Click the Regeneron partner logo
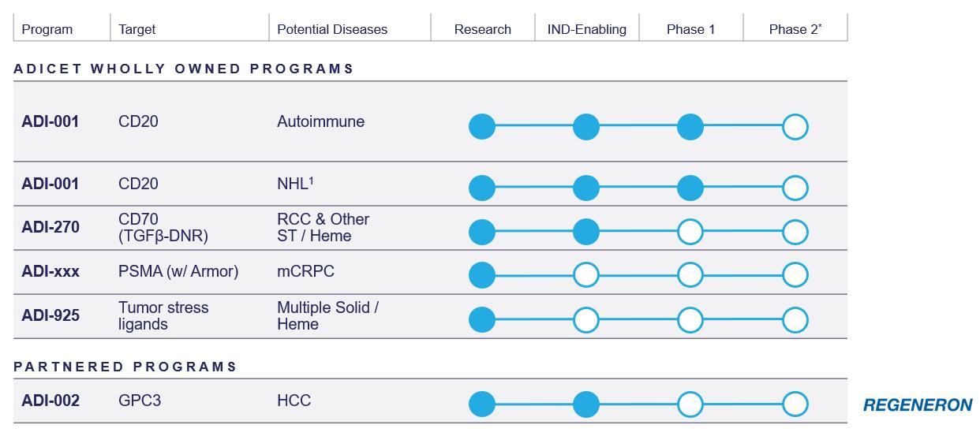Screen dimensions: 980x436 point(918,405)
